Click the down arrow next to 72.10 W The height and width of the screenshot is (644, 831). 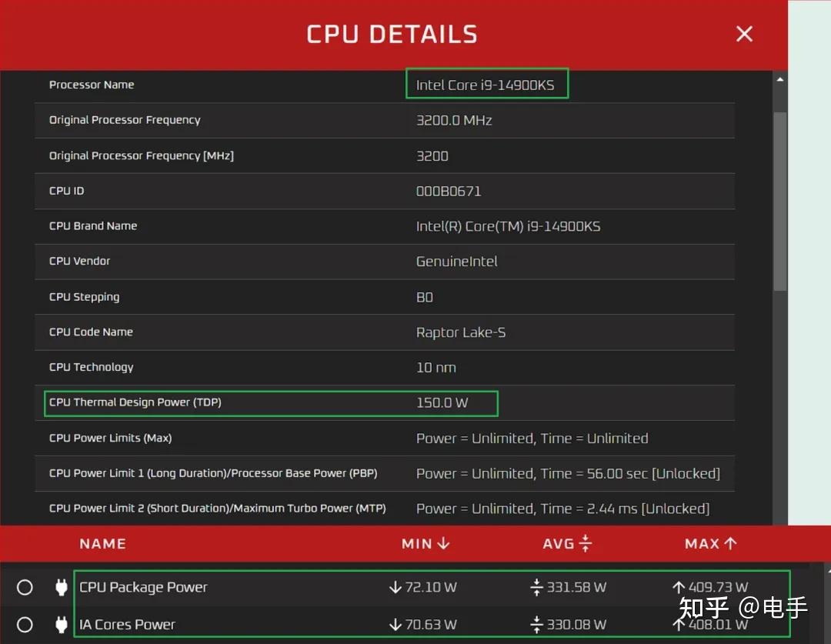[395, 587]
